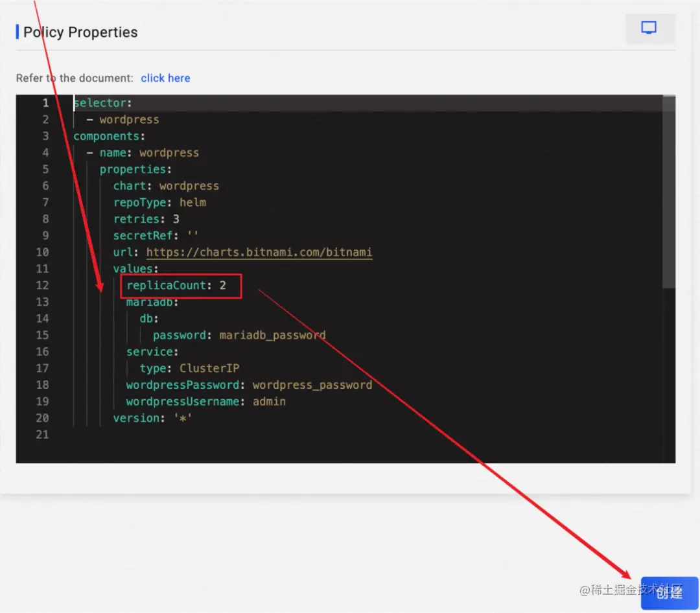Click 'wordpressPassword: wordpress_password' line
This screenshot has height=613, width=700.
tap(249, 385)
